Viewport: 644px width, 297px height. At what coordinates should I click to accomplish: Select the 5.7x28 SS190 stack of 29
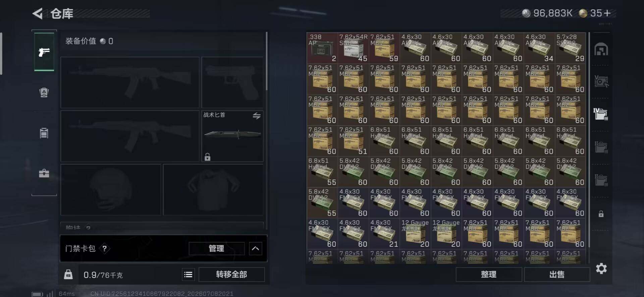[x=570, y=48]
